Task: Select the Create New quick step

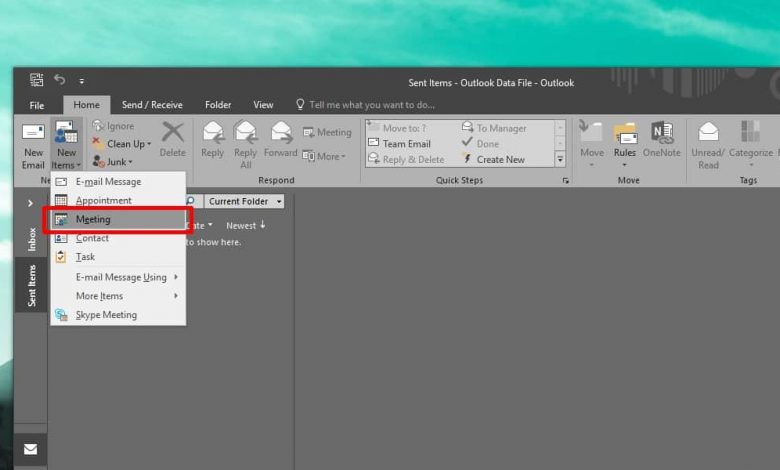Action: (493, 159)
